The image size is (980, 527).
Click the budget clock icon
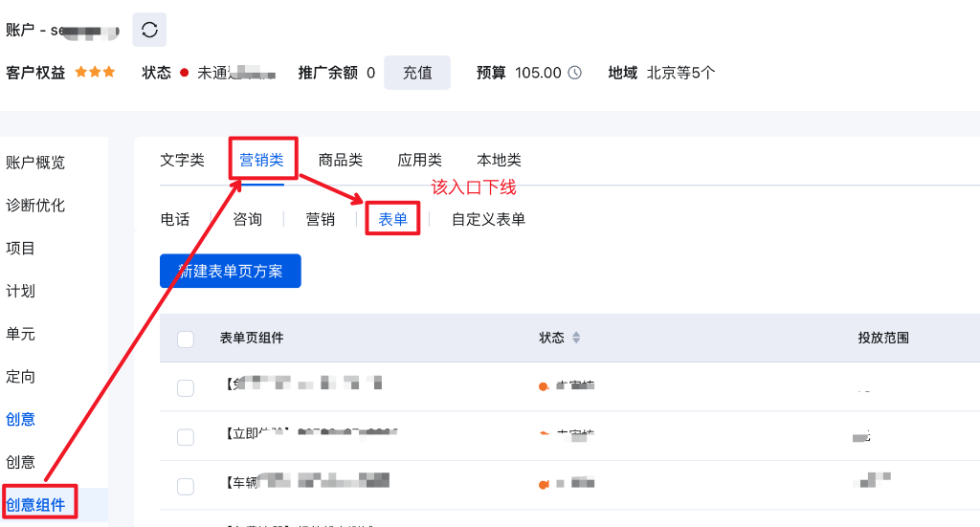[575, 73]
